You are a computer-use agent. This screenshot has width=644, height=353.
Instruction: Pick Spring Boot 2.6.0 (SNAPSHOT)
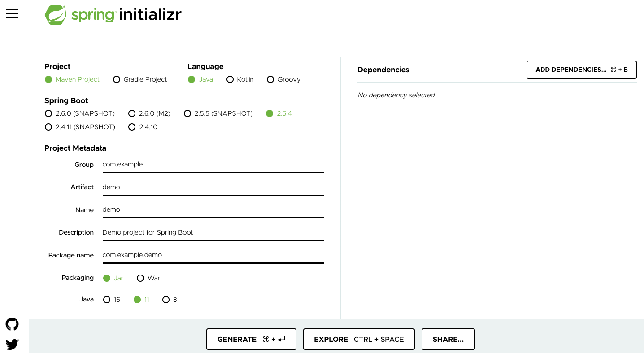(48, 113)
